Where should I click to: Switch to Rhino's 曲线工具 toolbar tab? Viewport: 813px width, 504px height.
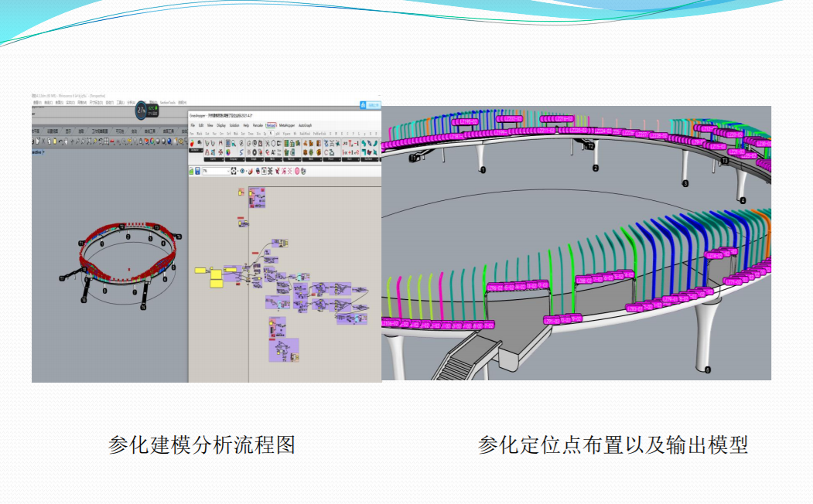[150, 131]
